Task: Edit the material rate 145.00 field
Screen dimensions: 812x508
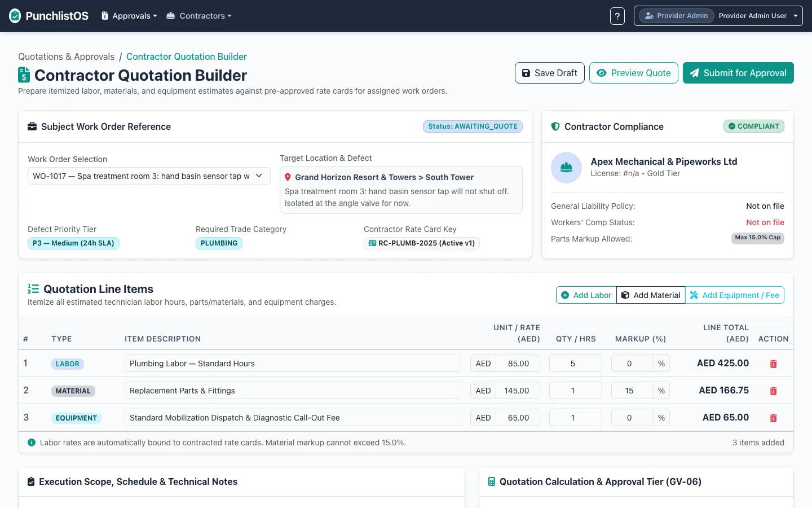Action: (518, 391)
